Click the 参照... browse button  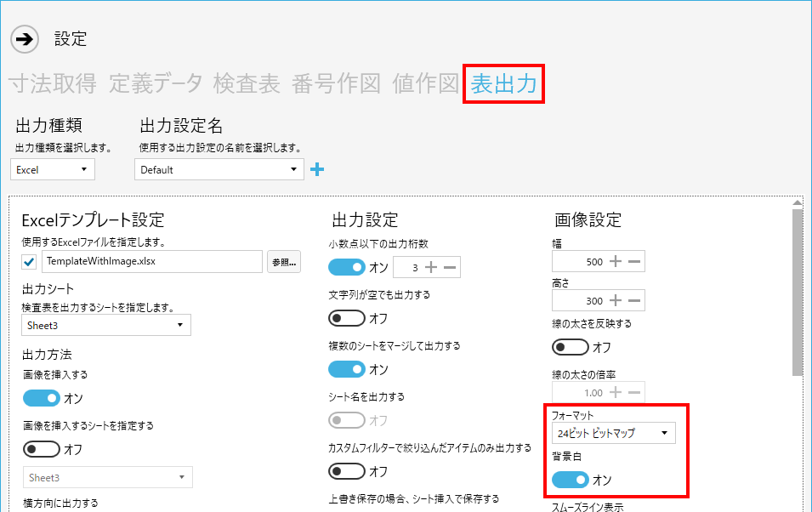click(x=284, y=262)
